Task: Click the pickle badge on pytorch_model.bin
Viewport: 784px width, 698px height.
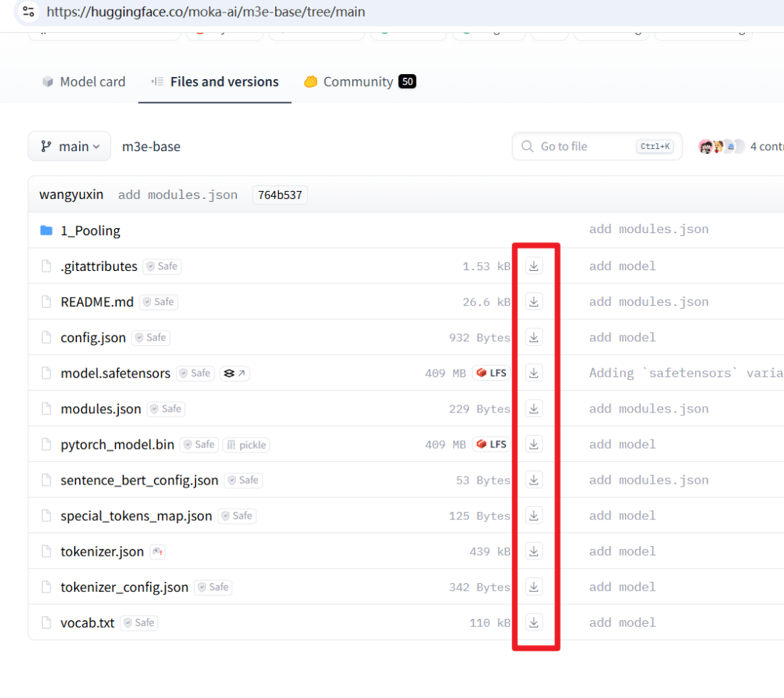Action: [x=246, y=445]
